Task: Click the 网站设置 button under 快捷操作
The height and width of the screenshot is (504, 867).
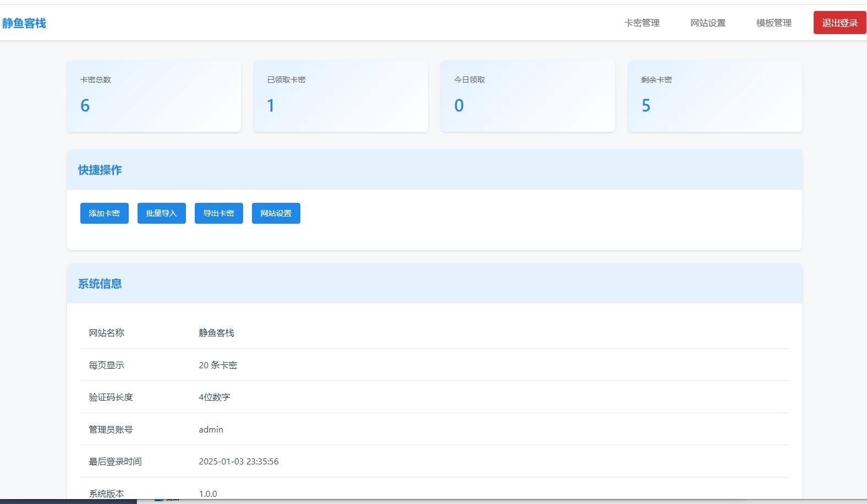Action: [276, 213]
